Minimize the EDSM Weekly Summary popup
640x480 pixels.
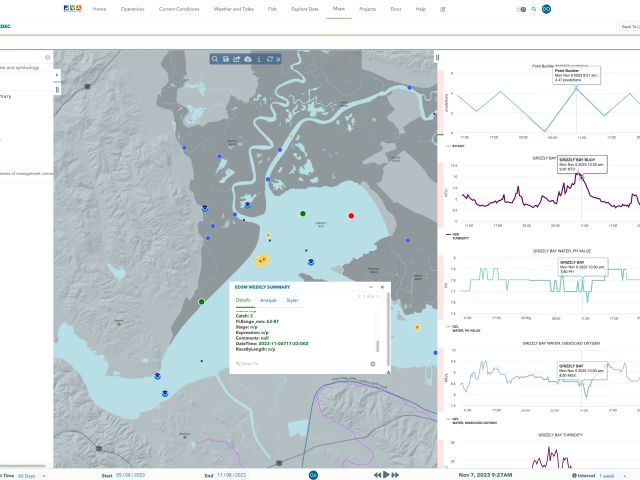pyautogui.click(x=371, y=287)
